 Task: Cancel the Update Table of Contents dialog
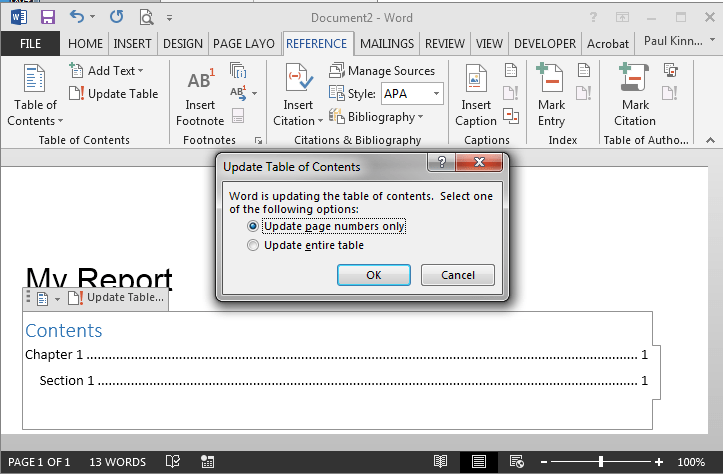point(457,275)
